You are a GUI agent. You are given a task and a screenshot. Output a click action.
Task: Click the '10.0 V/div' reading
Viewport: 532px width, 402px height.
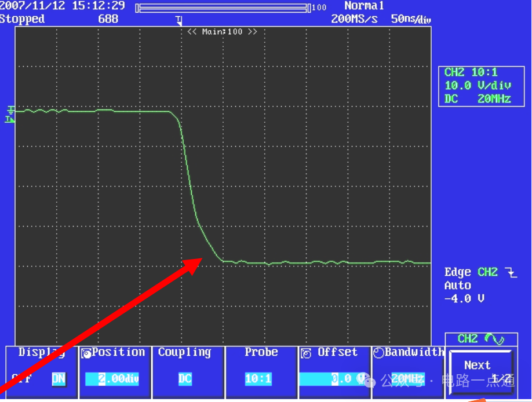[x=478, y=85]
